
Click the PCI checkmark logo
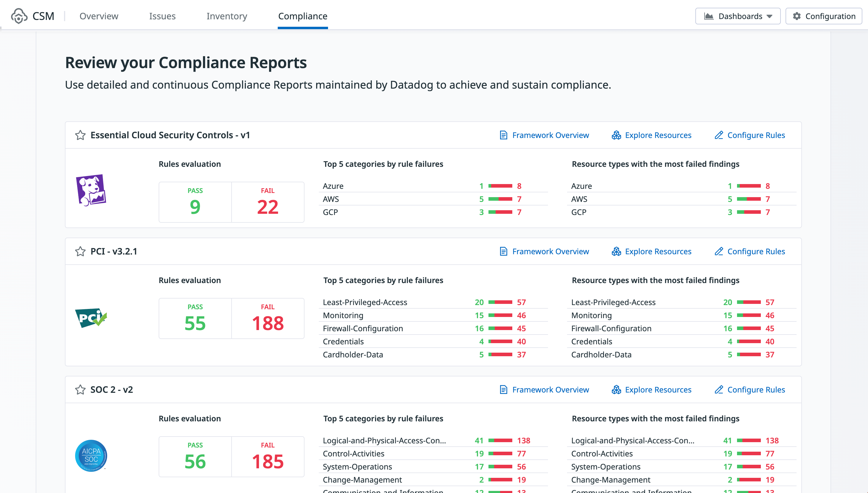tap(91, 318)
